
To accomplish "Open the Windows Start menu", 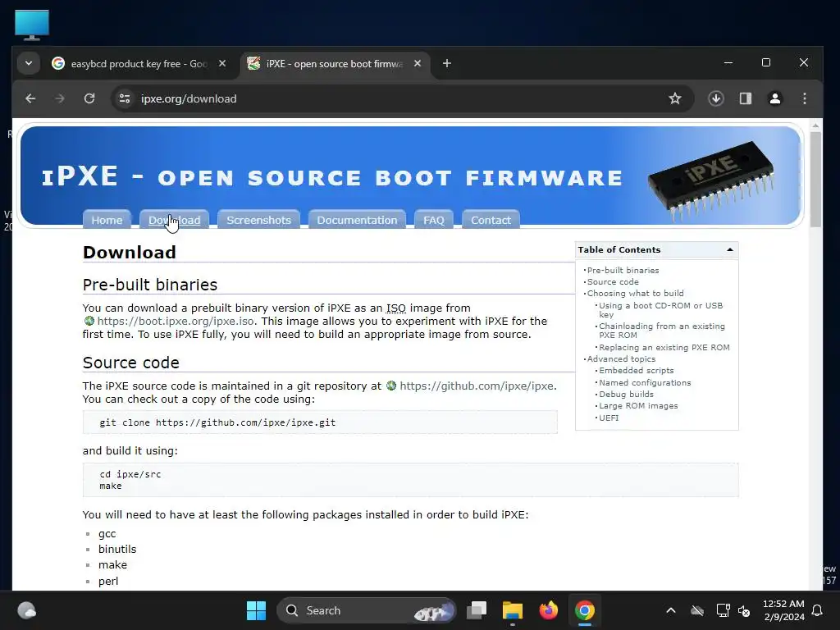I will tap(256, 610).
